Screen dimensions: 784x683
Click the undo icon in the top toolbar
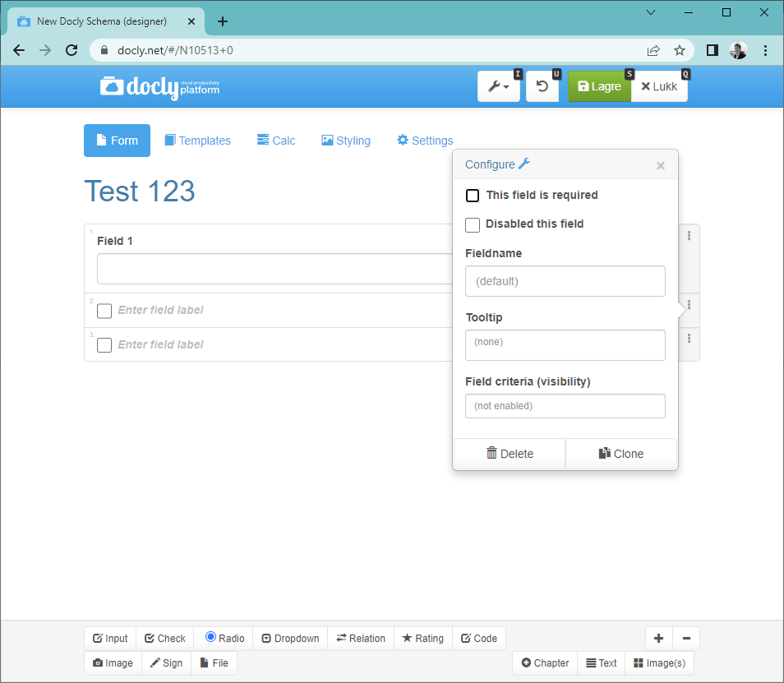(542, 85)
